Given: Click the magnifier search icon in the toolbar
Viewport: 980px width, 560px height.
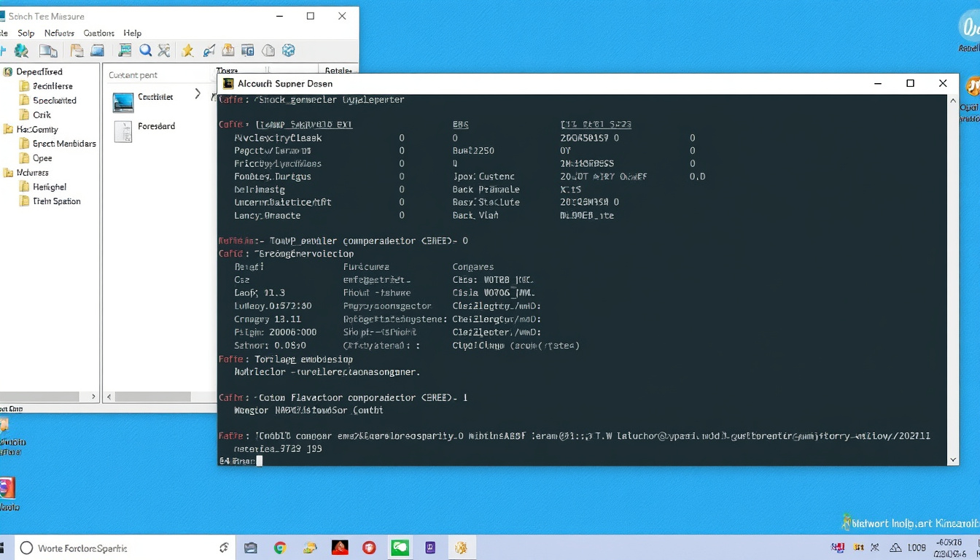Looking at the screenshot, I should [x=145, y=50].
